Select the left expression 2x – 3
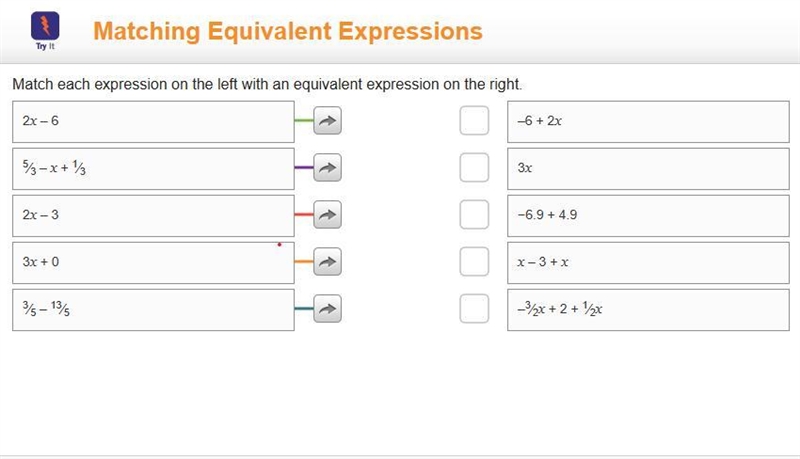This screenshot has width=800, height=459. click(x=153, y=216)
